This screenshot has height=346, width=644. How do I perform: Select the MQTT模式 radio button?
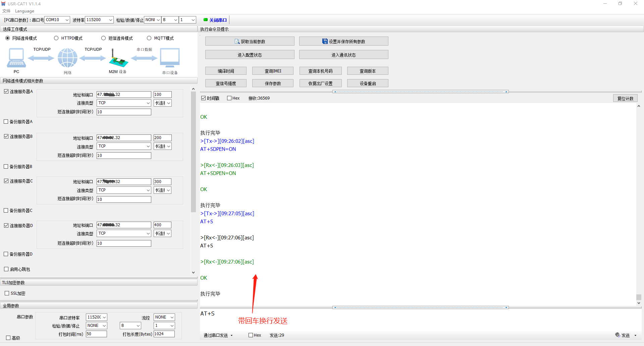pyautogui.click(x=149, y=38)
